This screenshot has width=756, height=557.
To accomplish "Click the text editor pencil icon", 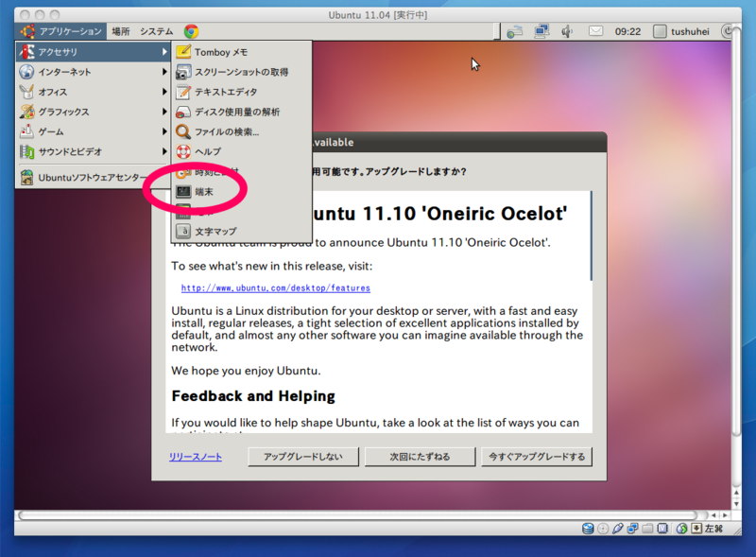I will tap(183, 92).
